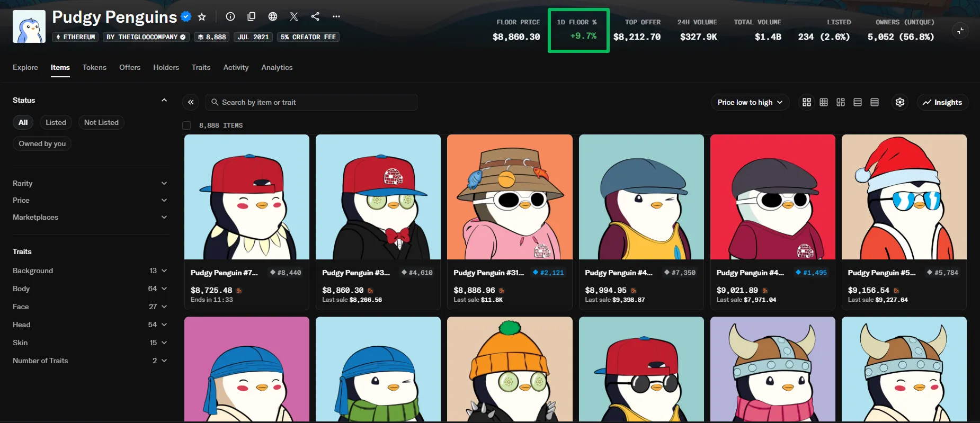Open the Offers tab
Viewport: 980px width, 423px height.
point(130,67)
